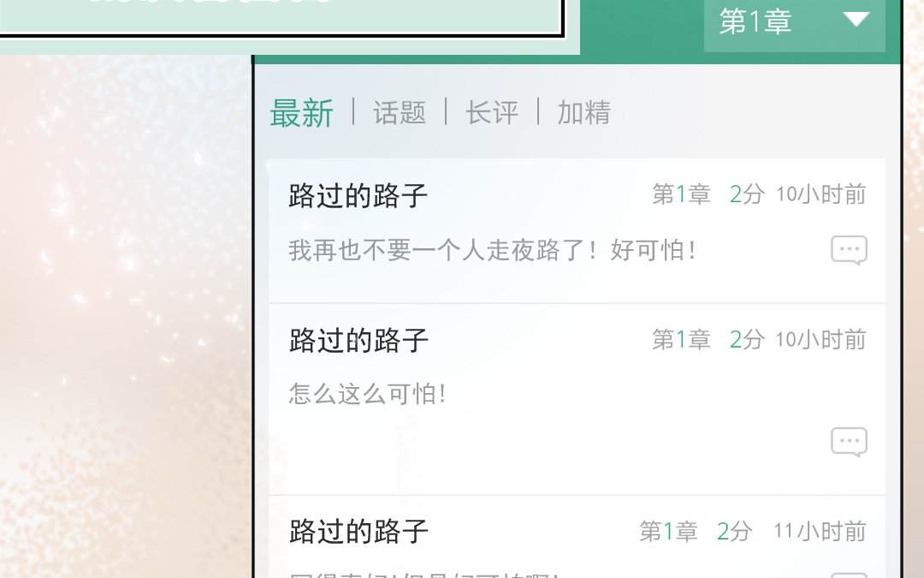Open first 路过的路子 username
924x578 pixels.
point(358,195)
